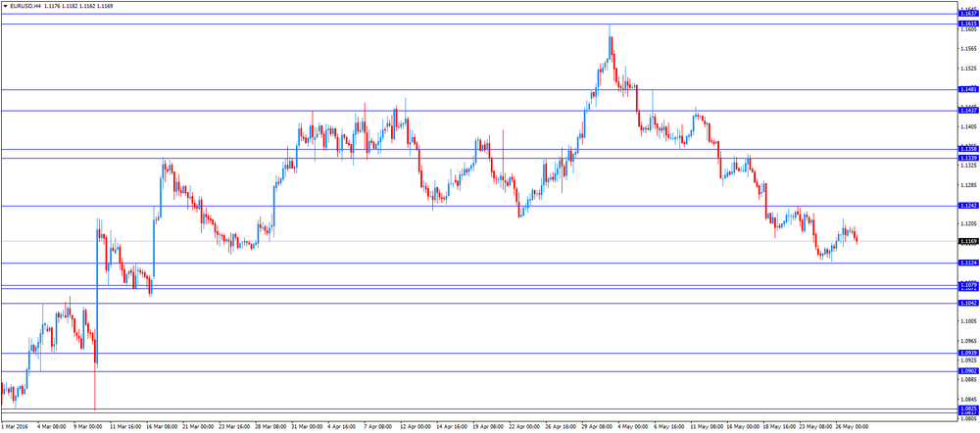Click the 1.1615 price level label
980x433 pixels.
967,24
